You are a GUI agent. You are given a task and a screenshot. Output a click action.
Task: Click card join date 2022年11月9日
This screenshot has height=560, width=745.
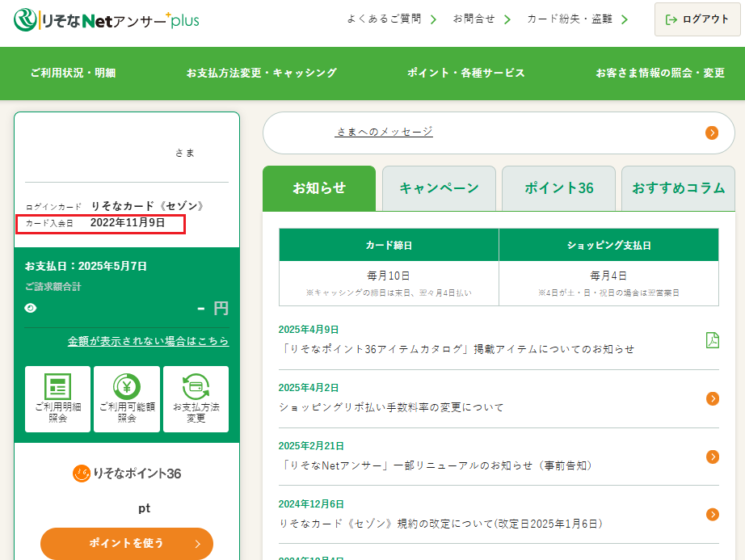[128, 222]
